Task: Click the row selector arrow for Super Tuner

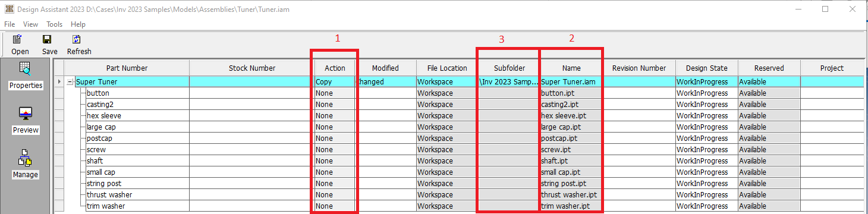Action: (59, 82)
